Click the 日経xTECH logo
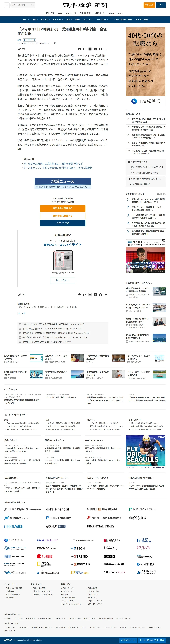The height and width of the screenshot is (644, 170). 77,548
